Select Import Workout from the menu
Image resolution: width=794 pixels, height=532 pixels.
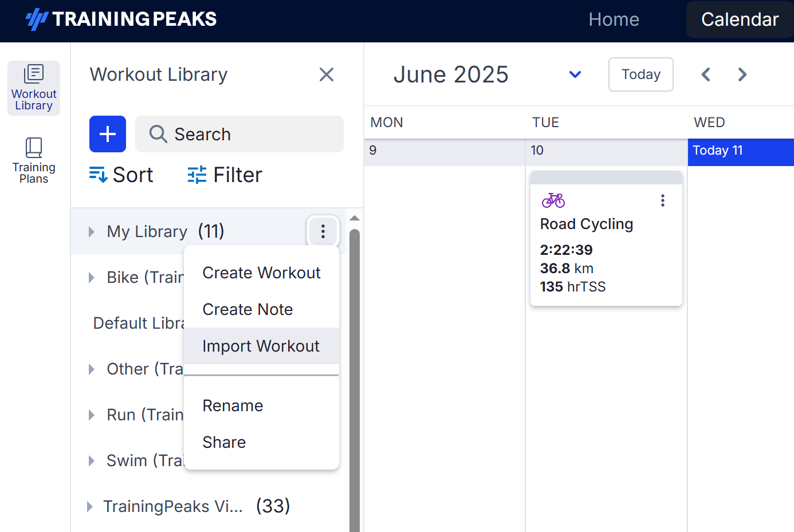coord(261,346)
